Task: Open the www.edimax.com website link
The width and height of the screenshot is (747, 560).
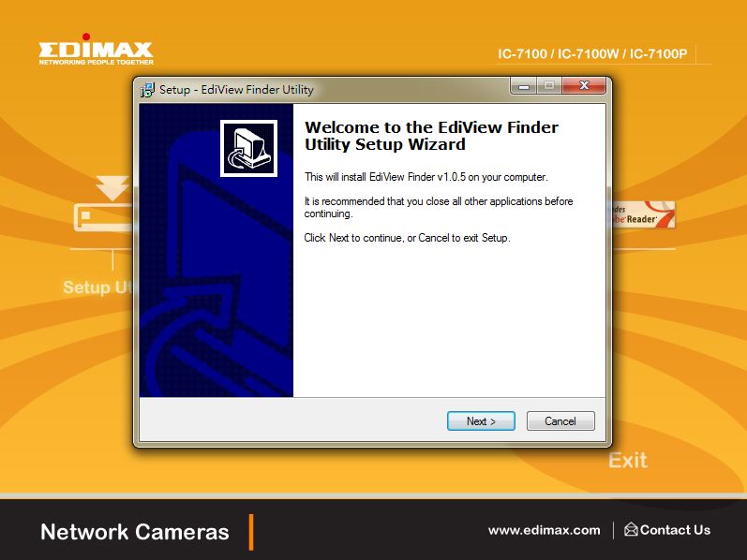Action: [544, 530]
